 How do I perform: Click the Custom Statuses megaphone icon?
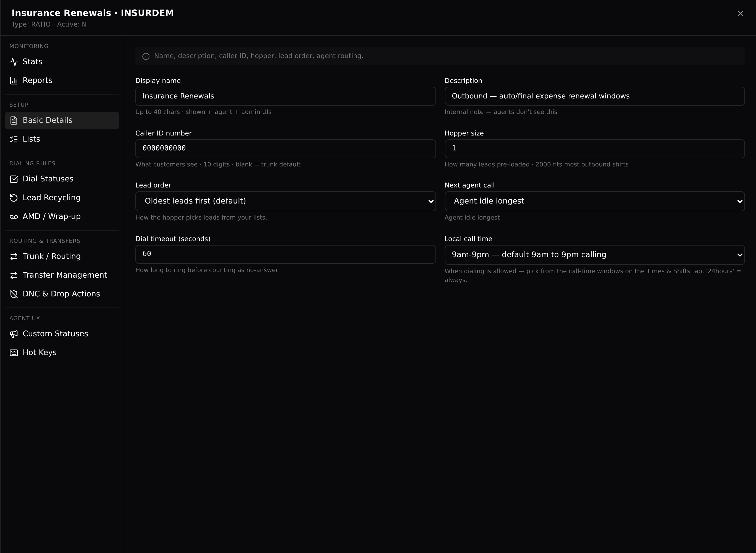tap(14, 333)
